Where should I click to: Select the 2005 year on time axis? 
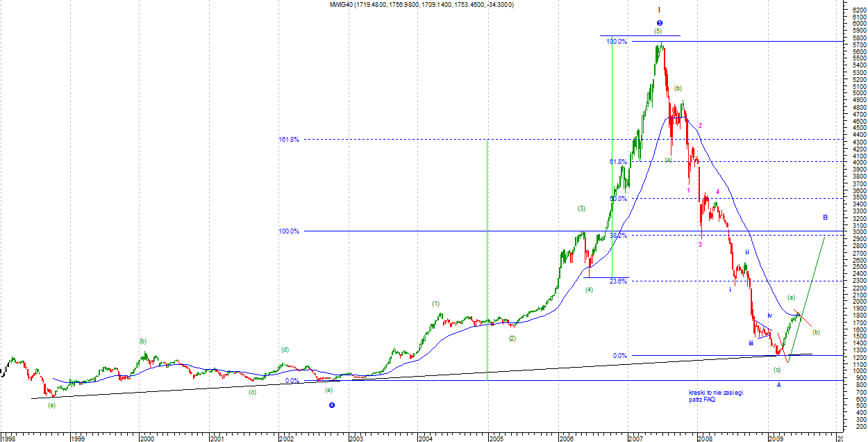(495, 439)
